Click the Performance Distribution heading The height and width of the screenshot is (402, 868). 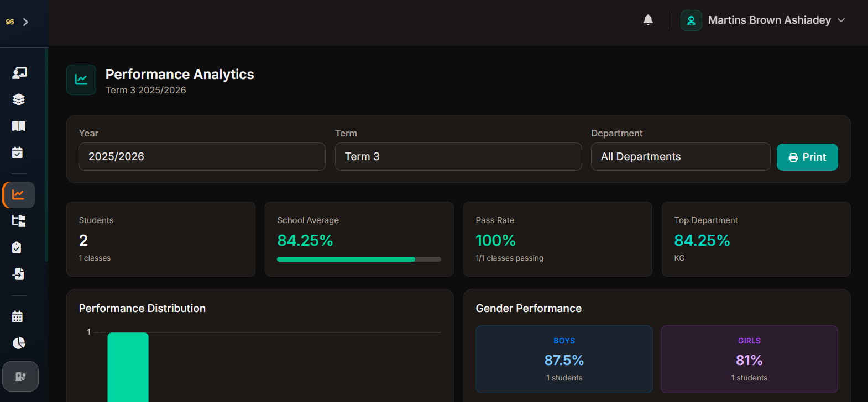(142, 308)
